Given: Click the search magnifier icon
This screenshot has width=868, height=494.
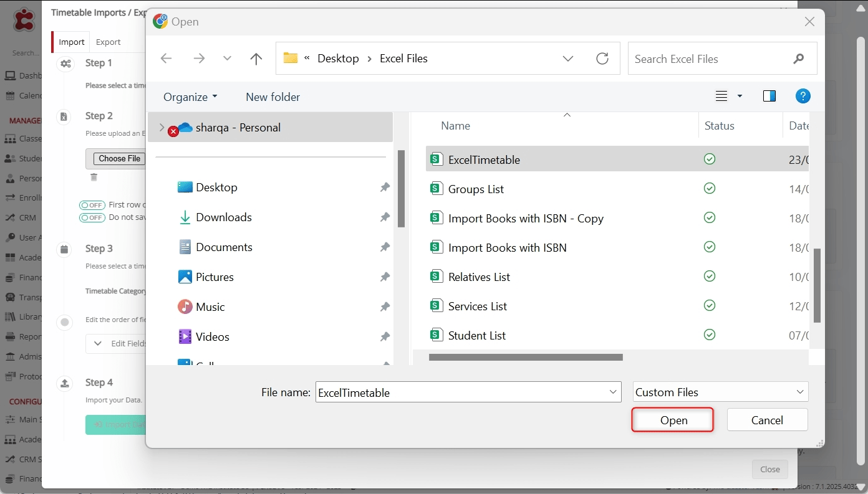Looking at the screenshot, I should [x=798, y=59].
